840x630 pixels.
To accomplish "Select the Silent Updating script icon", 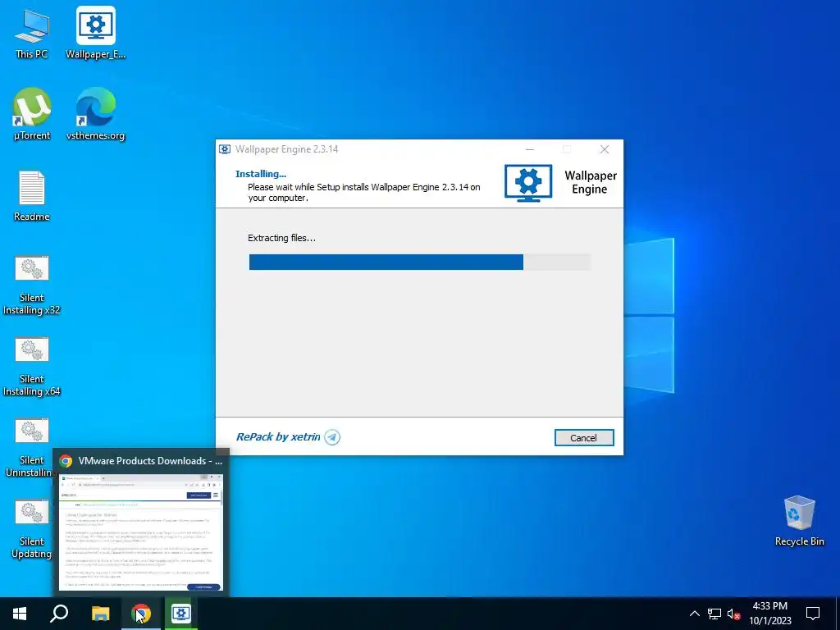I will (32, 529).
